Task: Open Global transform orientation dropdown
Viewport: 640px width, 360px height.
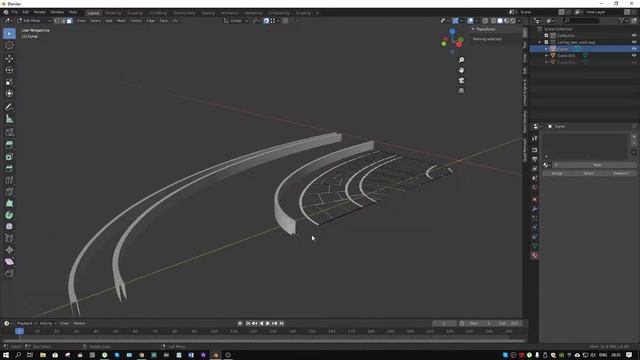Action: [236, 20]
